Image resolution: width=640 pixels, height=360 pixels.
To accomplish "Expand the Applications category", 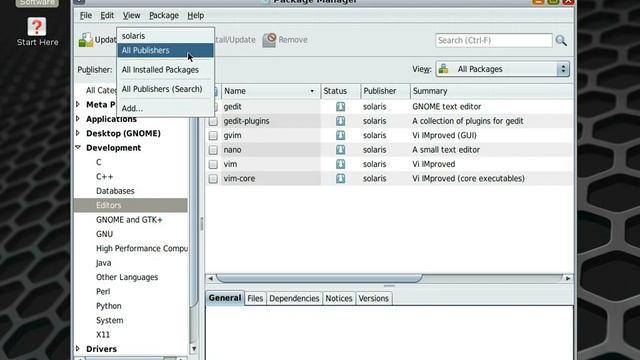I will [78, 119].
